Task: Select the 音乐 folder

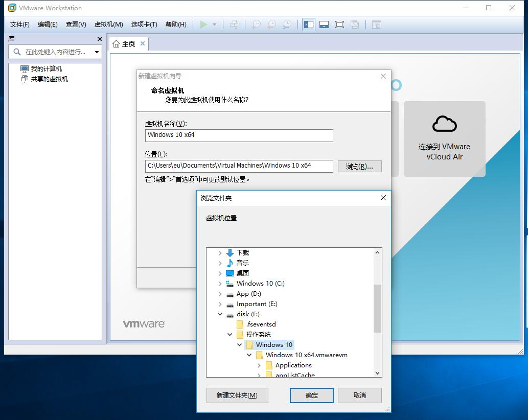Action: pos(242,263)
